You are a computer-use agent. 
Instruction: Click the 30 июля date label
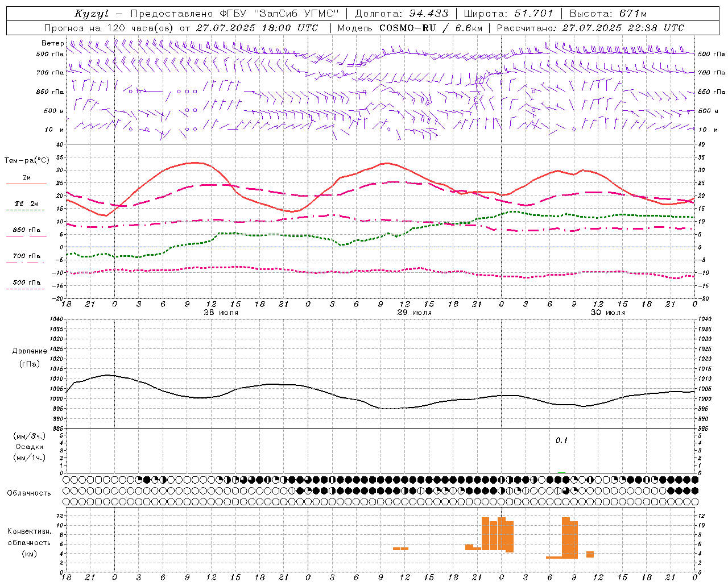(608, 313)
